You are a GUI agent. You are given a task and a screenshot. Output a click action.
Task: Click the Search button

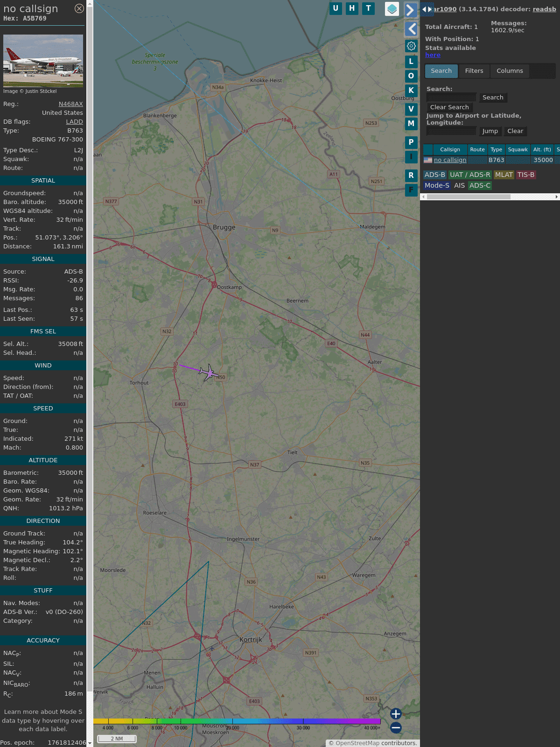pos(493,97)
